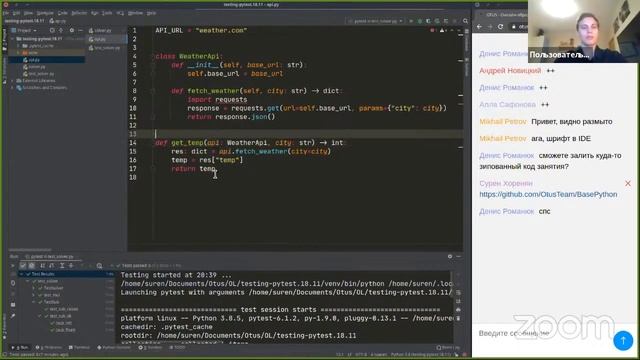Run with coverage icon in toolbar
This screenshot has height=360, width=640.
tap(428, 21)
